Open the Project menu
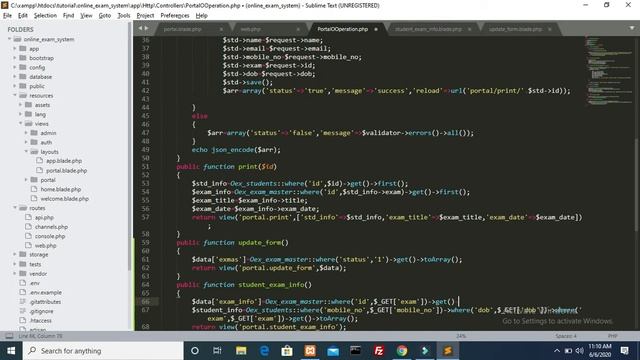Image resolution: width=640 pixels, height=360 pixels. (145, 16)
